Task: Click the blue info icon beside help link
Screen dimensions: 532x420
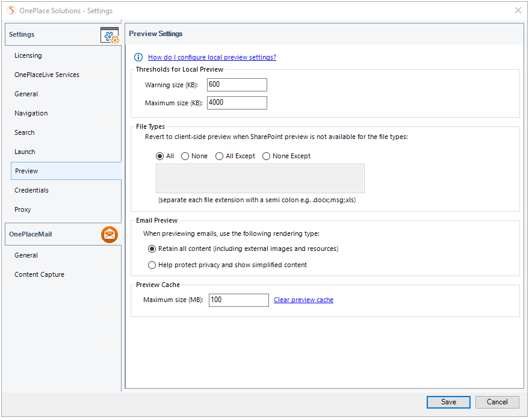Action: [138, 57]
